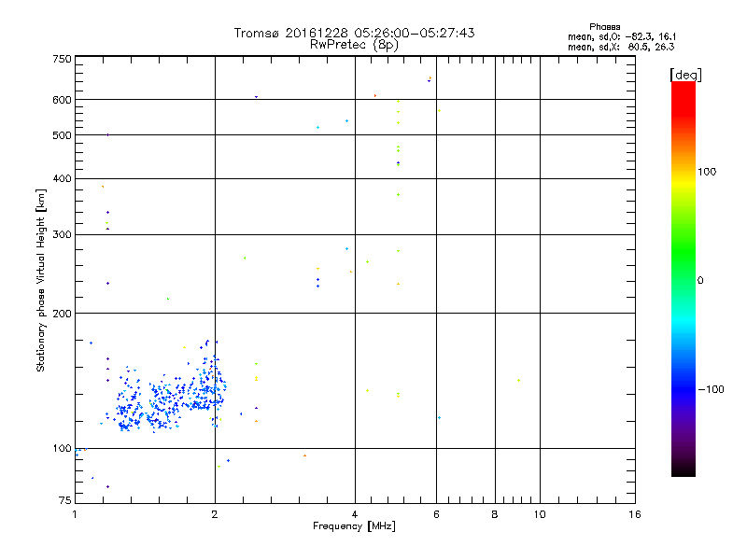The image size is (747, 560).
Task: Click the plot title 'Tromsø 20161228 05:26:00-05:27:43'
Action: point(354,33)
